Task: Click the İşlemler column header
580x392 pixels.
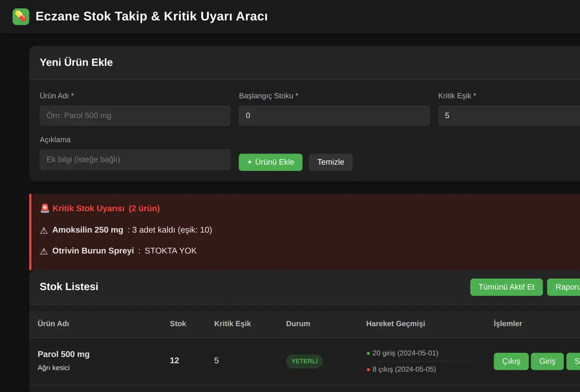Action: tap(508, 323)
